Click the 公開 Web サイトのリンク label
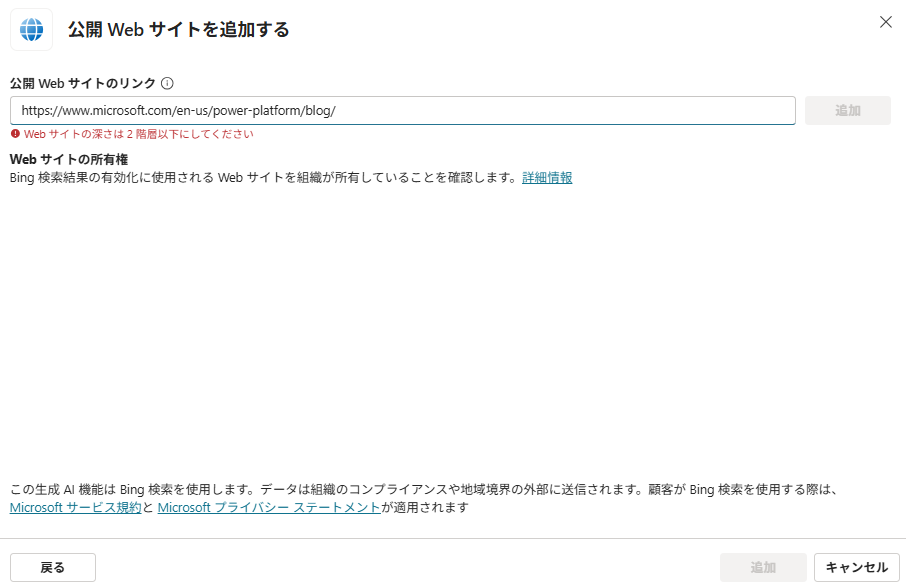This screenshot has width=906, height=588. 83,83
